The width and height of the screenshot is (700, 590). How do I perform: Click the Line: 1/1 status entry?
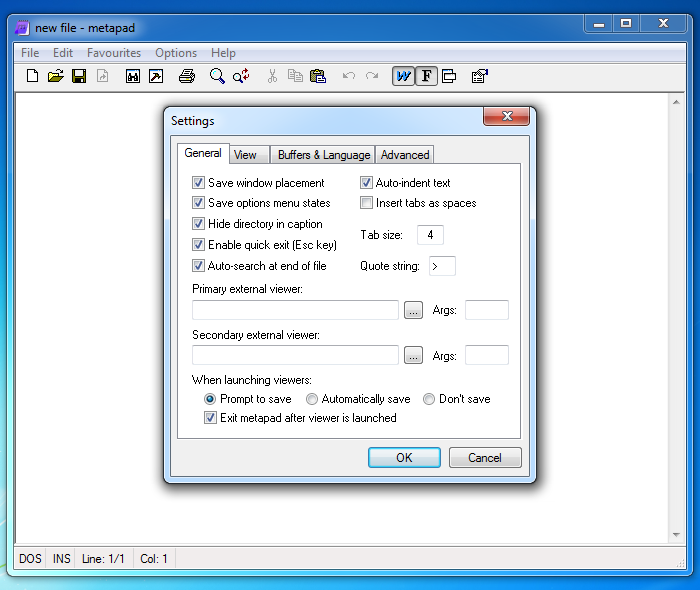point(103,559)
